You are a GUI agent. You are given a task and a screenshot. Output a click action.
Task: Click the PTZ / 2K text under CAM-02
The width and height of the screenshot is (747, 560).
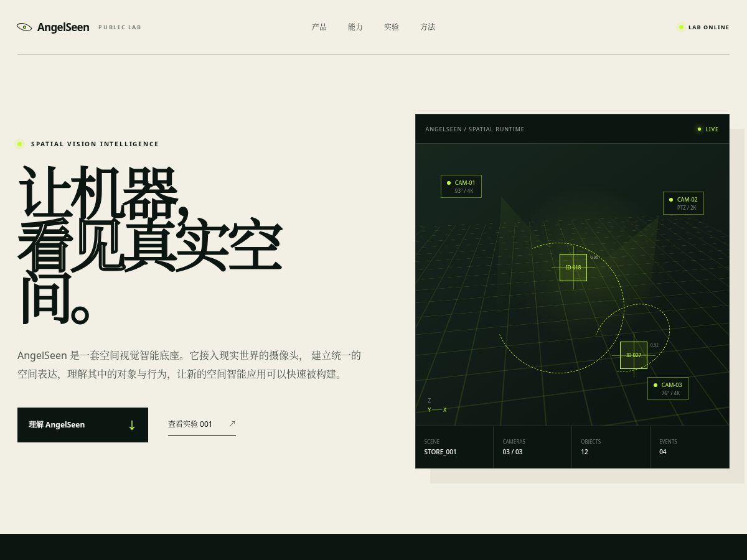[687, 208]
